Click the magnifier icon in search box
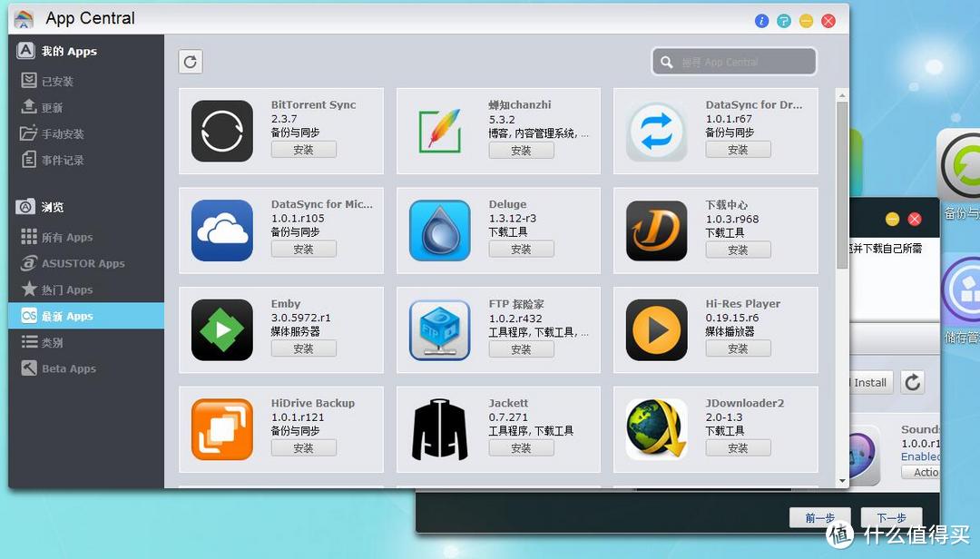The width and height of the screenshot is (980, 559). tap(667, 62)
